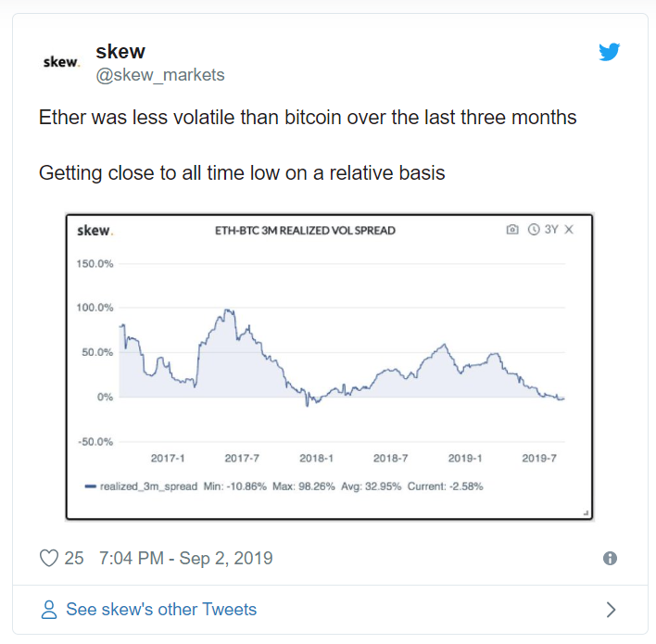The image size is (656, 644).
Task: Open the tweet info circle icon
Action: coord(610,558)
